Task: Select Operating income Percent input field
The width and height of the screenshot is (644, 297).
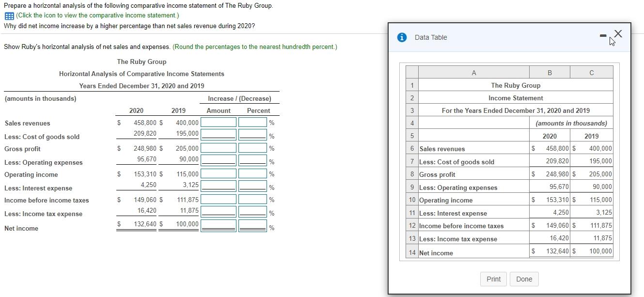Action: click(252, 173)
